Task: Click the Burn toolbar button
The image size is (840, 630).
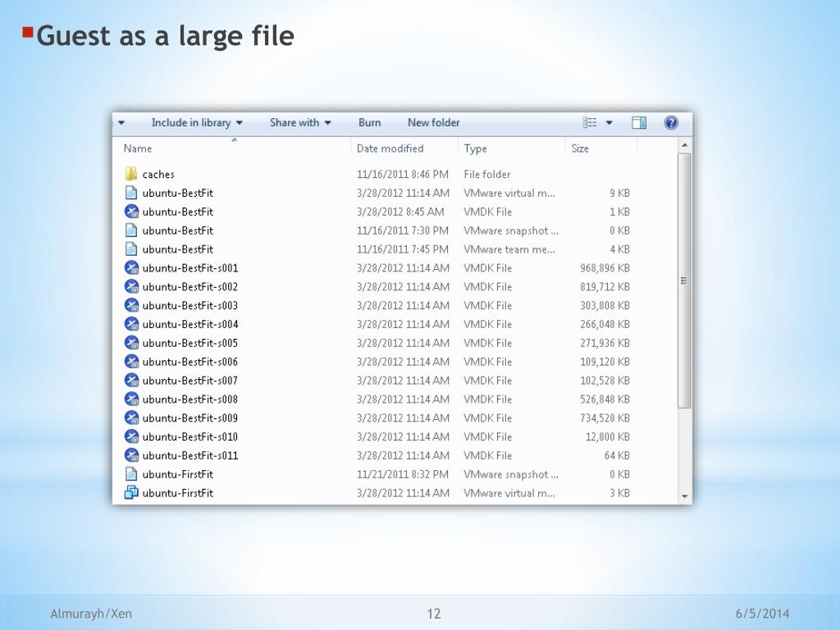Action: (x=370, y=123)
